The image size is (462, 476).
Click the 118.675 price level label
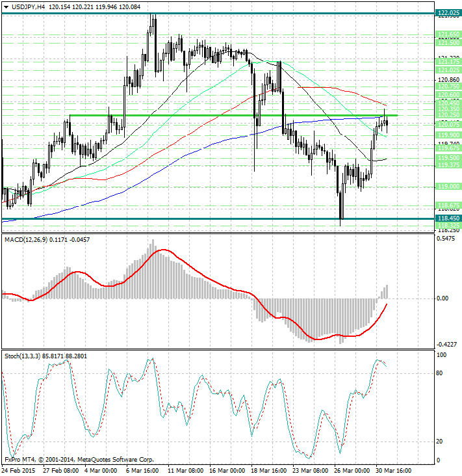(448, 205)
